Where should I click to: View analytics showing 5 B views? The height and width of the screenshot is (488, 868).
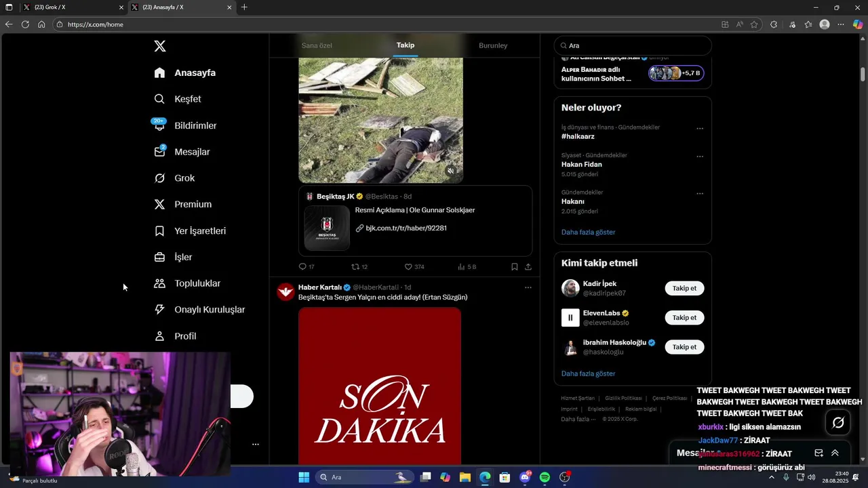467,267
